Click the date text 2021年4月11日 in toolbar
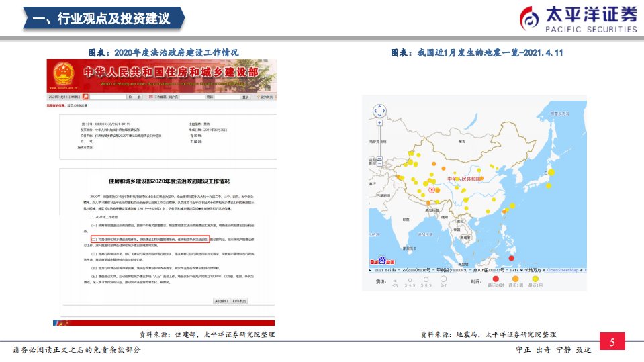 coord(60,97)
